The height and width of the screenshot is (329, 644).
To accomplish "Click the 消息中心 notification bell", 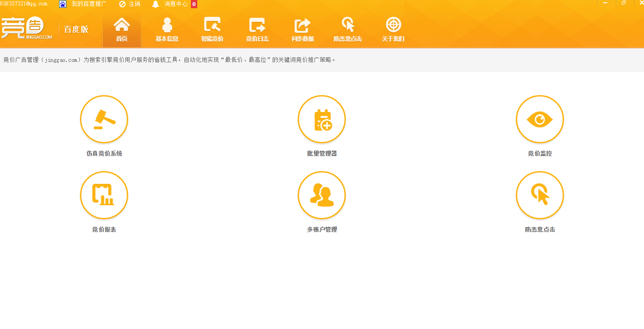I will [x=155, y=4].
